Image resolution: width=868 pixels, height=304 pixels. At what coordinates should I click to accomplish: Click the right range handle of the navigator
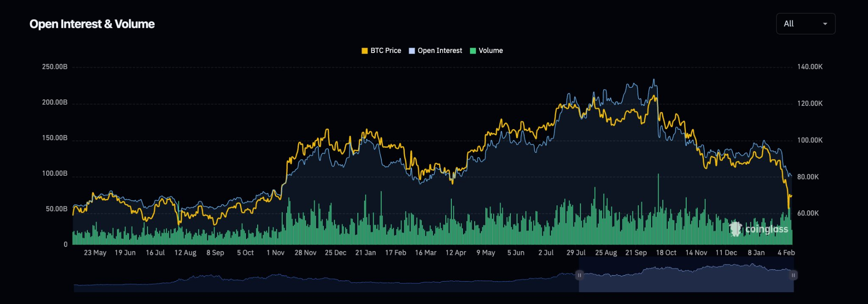point(793,275)
